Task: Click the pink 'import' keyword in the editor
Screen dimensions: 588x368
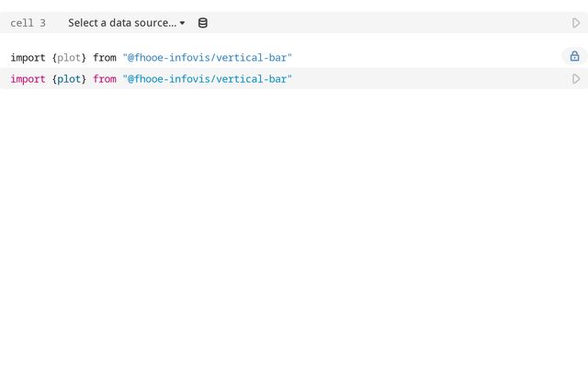Action: (x=28, y=79)
